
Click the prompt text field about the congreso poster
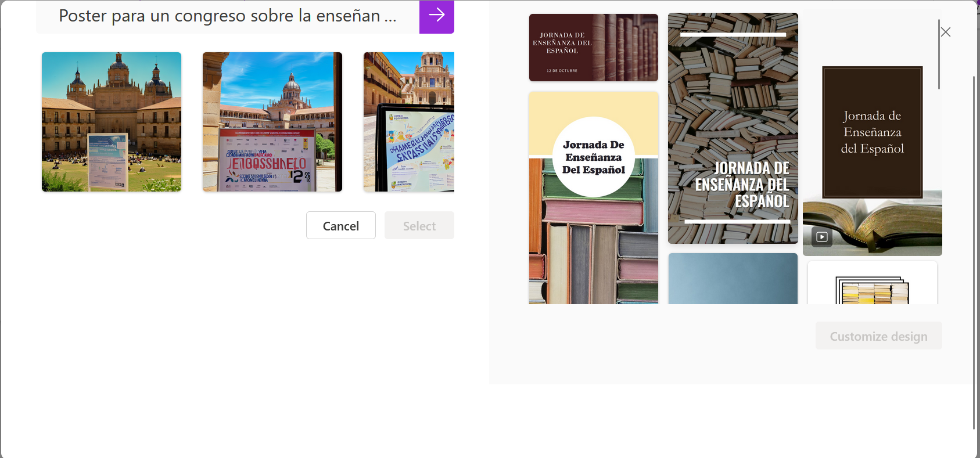tap(228, 16)
